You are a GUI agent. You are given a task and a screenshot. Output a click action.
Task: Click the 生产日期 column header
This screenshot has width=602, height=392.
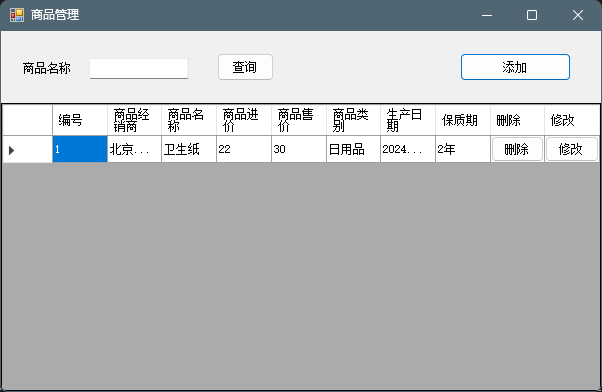408,120
